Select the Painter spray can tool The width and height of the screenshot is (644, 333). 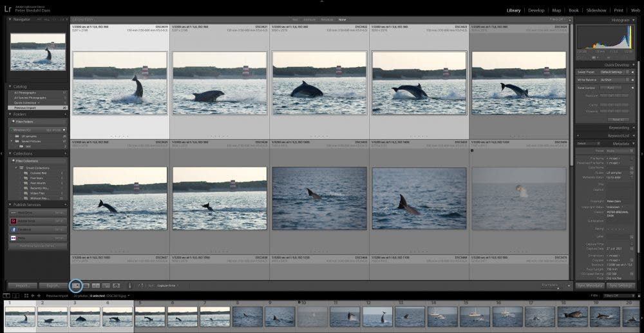pos(130,285)
